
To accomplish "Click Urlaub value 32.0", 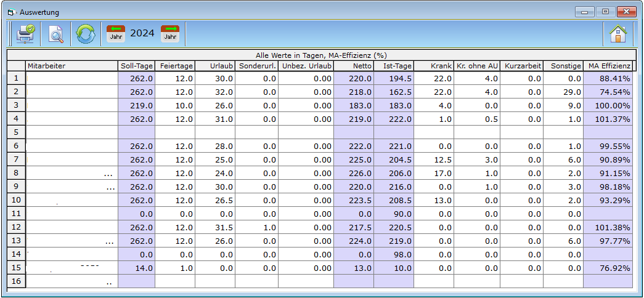I will click(215, 92).
